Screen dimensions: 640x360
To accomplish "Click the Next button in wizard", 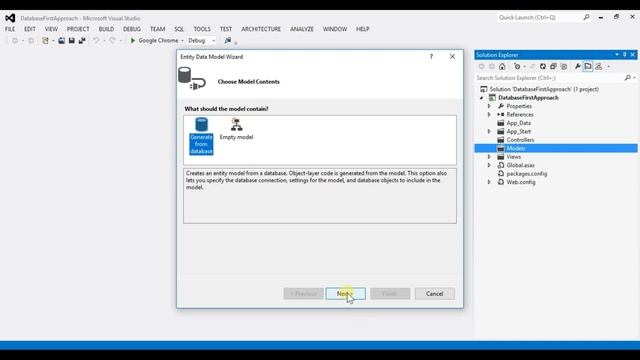I will [346, 293].
